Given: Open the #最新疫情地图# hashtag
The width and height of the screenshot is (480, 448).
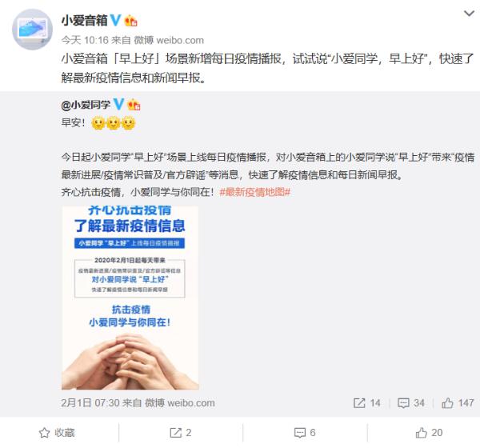Looking at the screenshot, I should 254,192.
